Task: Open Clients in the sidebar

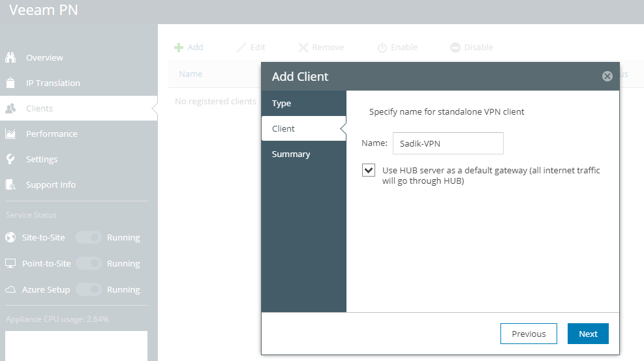Action: (x=79, y=108)
